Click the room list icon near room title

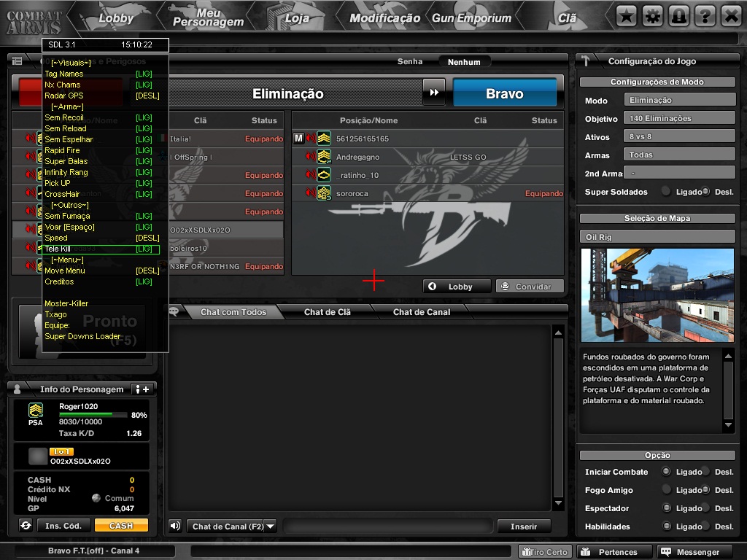(x=18, y=61)
